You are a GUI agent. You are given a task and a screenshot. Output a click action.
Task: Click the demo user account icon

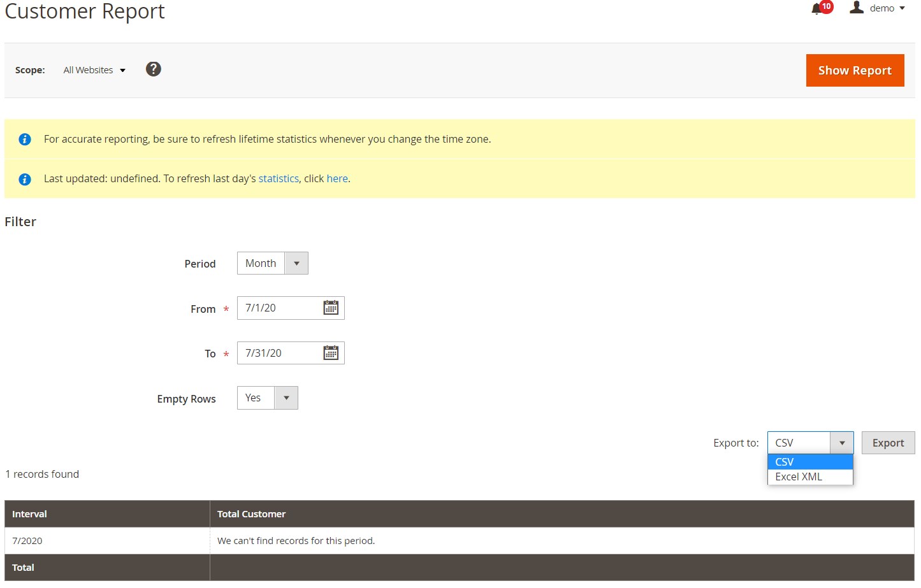point(857,8)
